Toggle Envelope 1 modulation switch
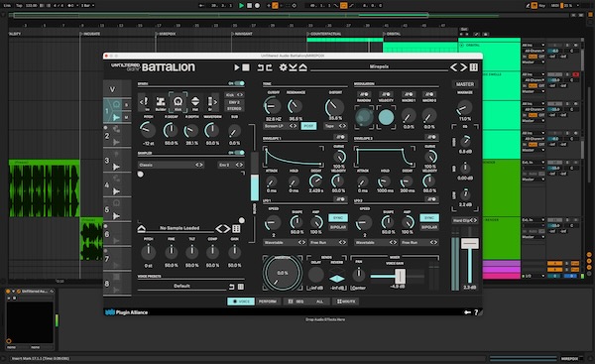 coord(340,137)
